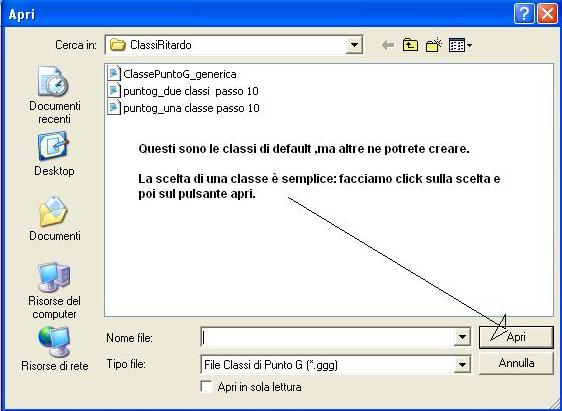Expand the Nome file dropdown arrow
The image size is (562, 411).
click(462, 337)
